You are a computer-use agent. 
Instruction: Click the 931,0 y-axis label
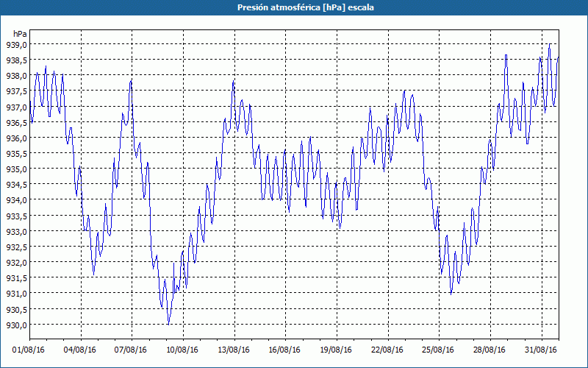[16, 293]
